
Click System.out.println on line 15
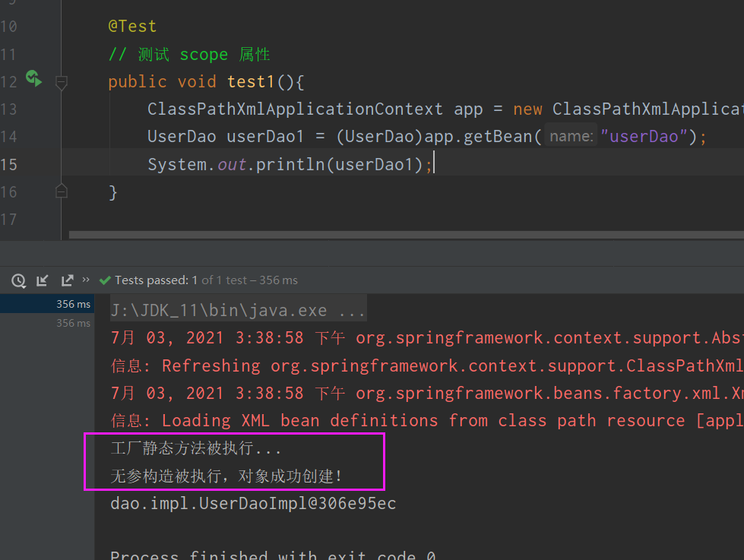[237, 165]
